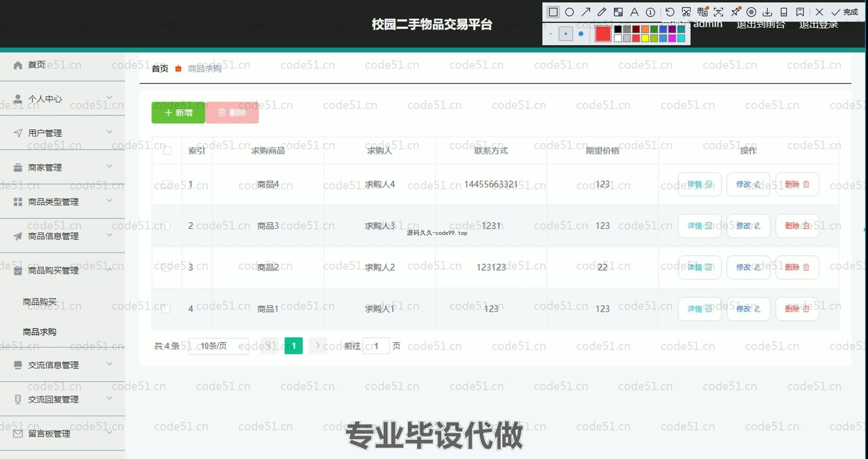Undo the last annotation
This screenshot has height=459, width=868.
click(670, 12)
